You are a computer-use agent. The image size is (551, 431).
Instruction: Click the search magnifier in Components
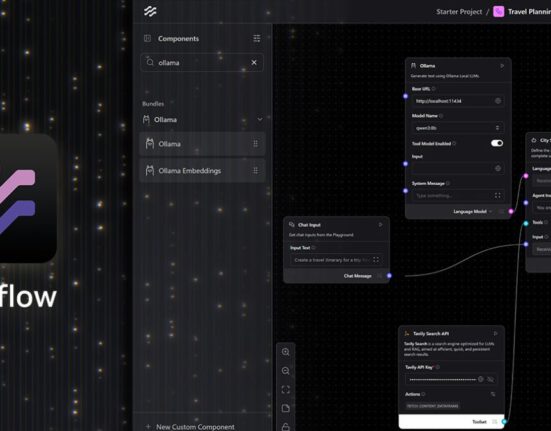150,63
